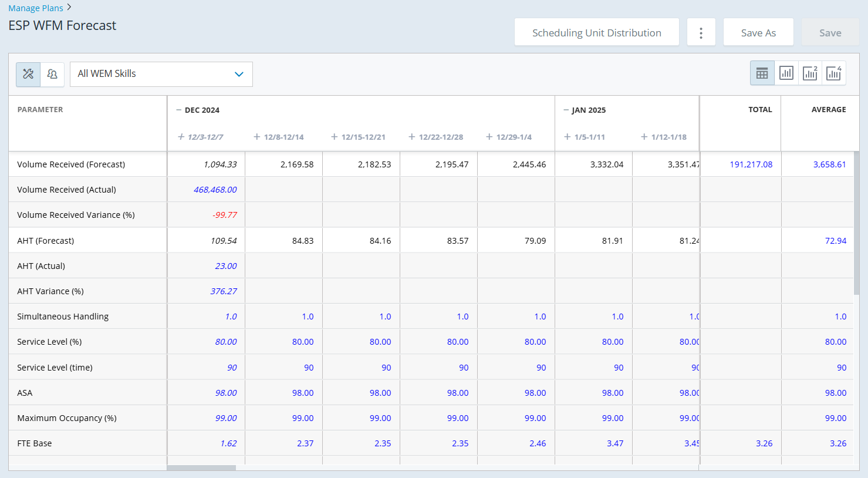Click the vertical scrollbar thumb
This screenshot has width=868, height=478.
[856, 223]
